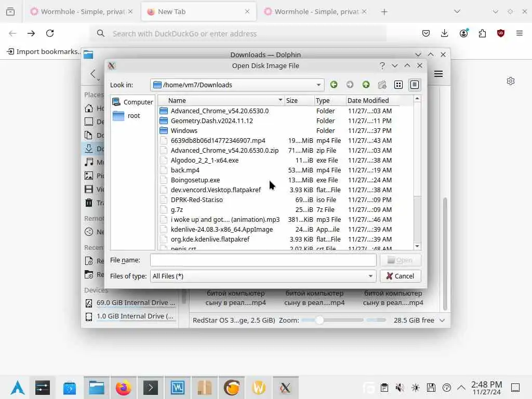The image size is (532, 399).
Task: Select Advanced_Chrome_v54.20.6530.0.zip file
Action: point(224,150)
